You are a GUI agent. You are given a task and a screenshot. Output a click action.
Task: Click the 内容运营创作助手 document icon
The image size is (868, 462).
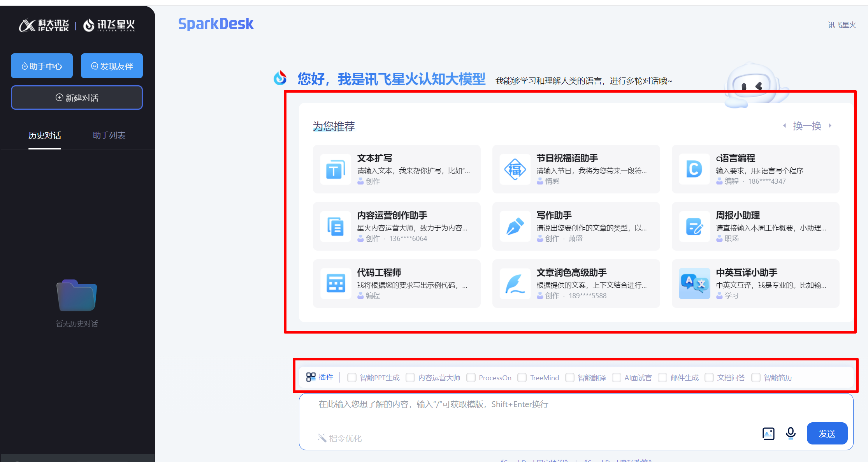click(336, 227)
